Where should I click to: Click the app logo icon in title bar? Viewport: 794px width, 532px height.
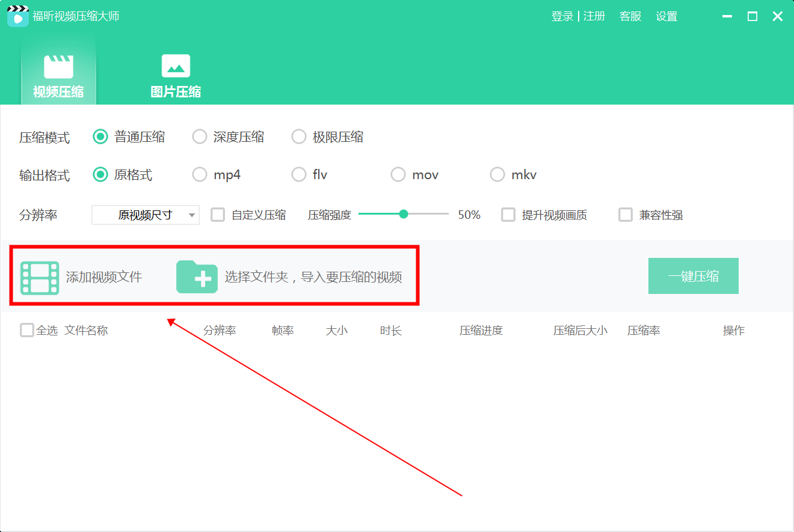tap(18, 16)
